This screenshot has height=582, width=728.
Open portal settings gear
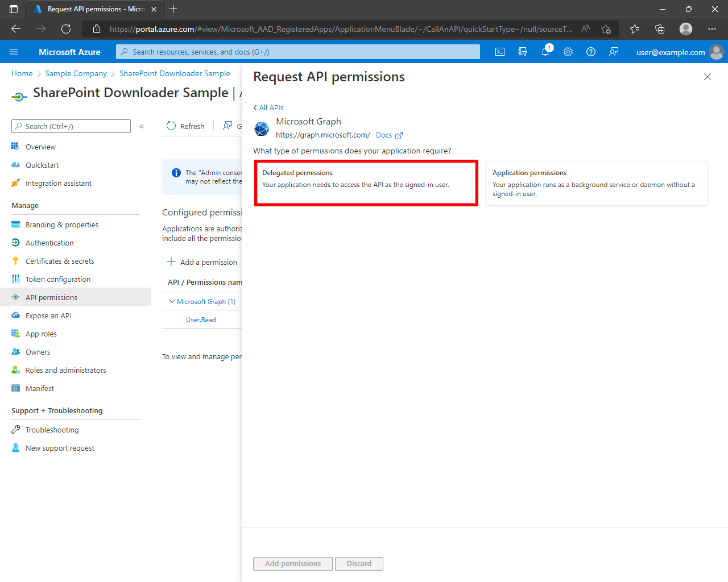(568, 52)
